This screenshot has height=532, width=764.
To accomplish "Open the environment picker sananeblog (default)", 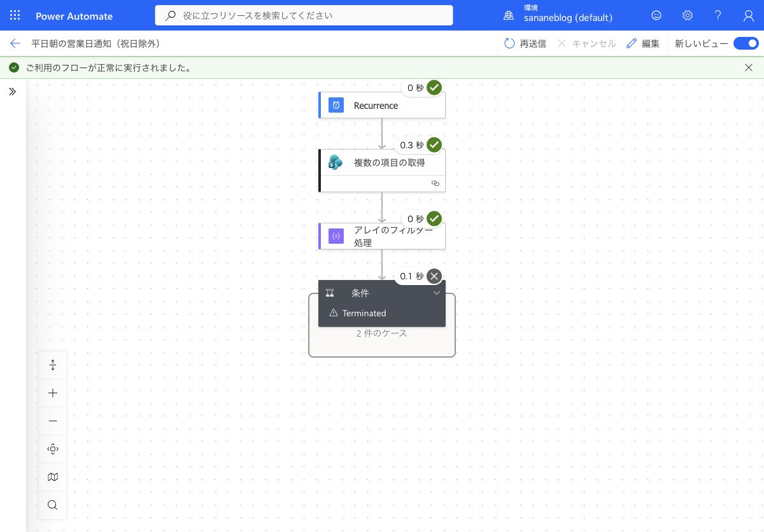I will click(568, 18).
